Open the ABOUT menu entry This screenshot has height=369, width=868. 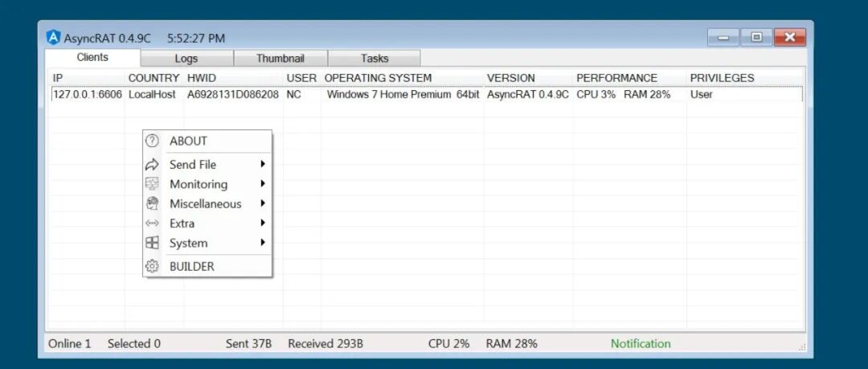pyautogui.click(x=207, y=141)
